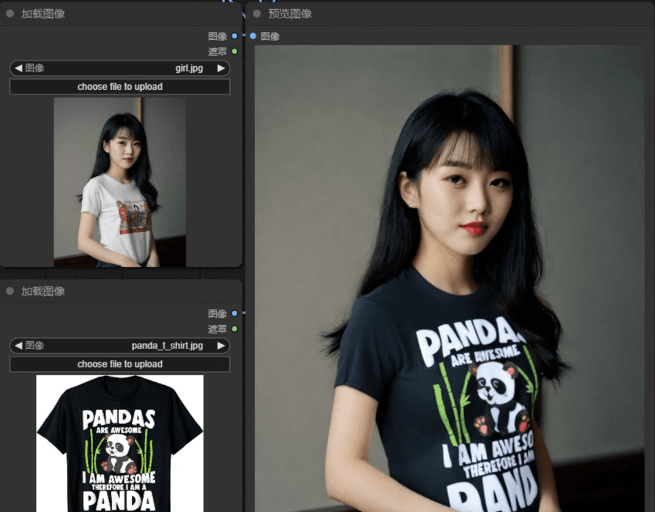Click the 图像 output socket of panda_t_shirt node
Image resolution: width=655 pixels, height=512 pixels.
234,313
